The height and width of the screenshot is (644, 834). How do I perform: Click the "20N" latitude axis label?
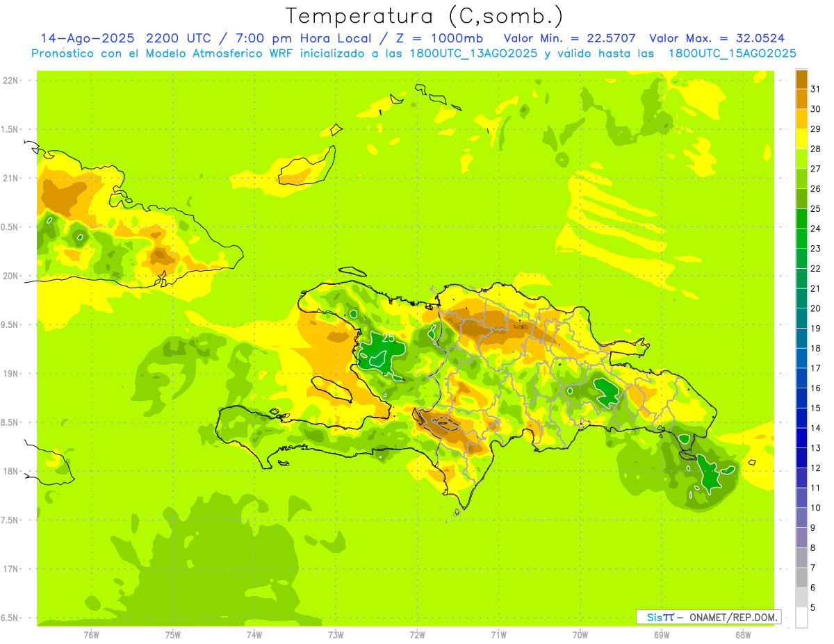(11, 276)
